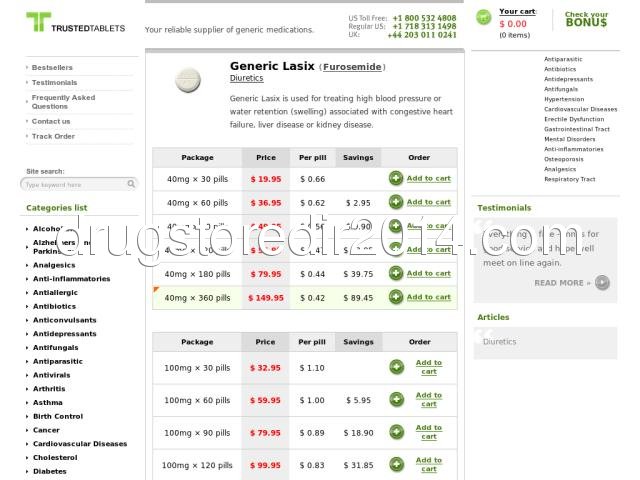This screenshot has height=480, width=640.
Task: Select Asthma category
Action: [48, 402]
